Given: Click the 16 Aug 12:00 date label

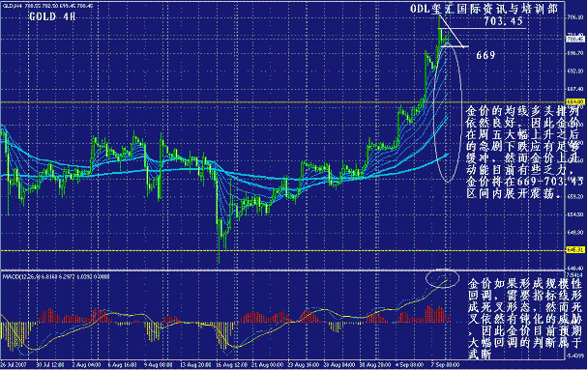Looking at the screenshot, I should tap(232, 365).
